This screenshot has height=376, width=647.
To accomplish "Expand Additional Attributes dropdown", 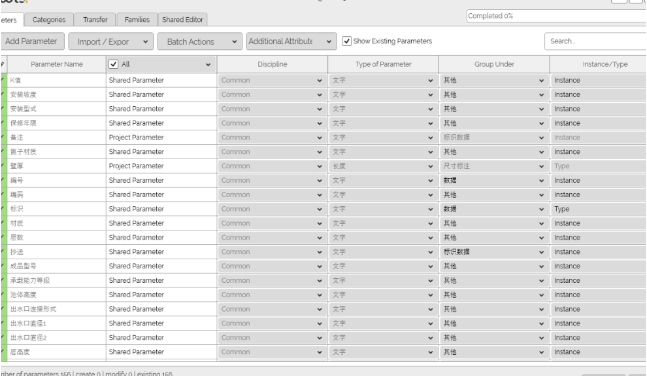I will tap(291, 41).
